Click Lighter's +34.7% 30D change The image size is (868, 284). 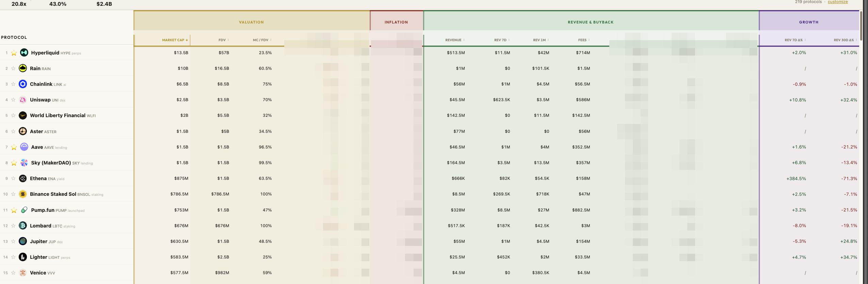[x=849, y=257]
